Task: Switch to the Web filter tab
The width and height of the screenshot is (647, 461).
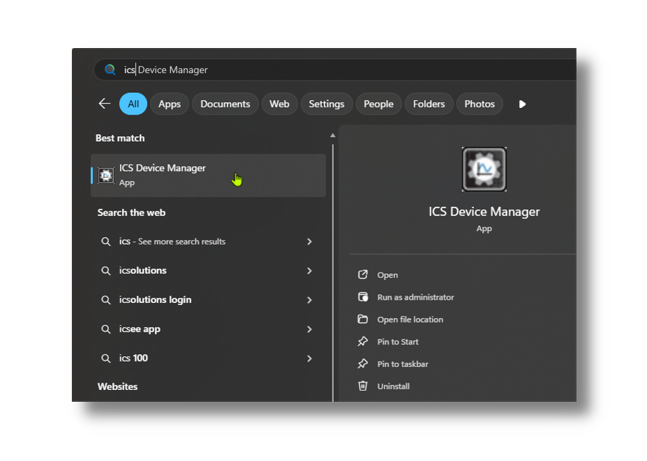Action: pos(279,104)
